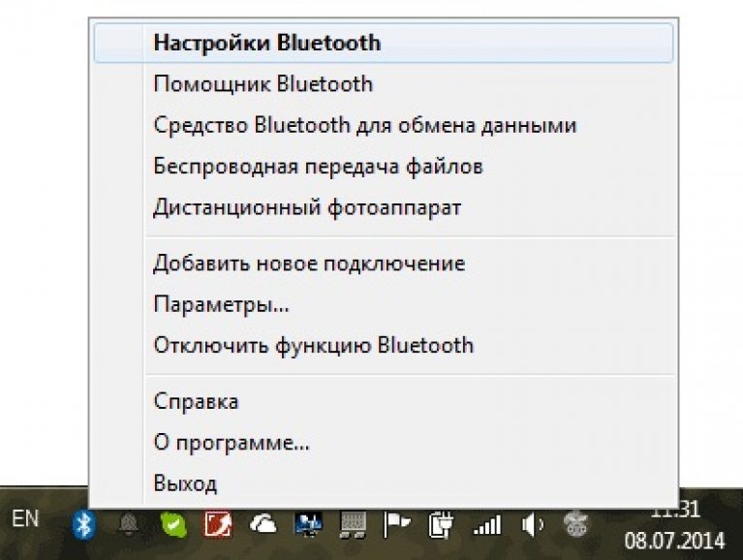The height and width of the screenshot is (560, 743).
Task: Open the white cloud tray icon
Action: pyautogui.click(x=263, y=524)
